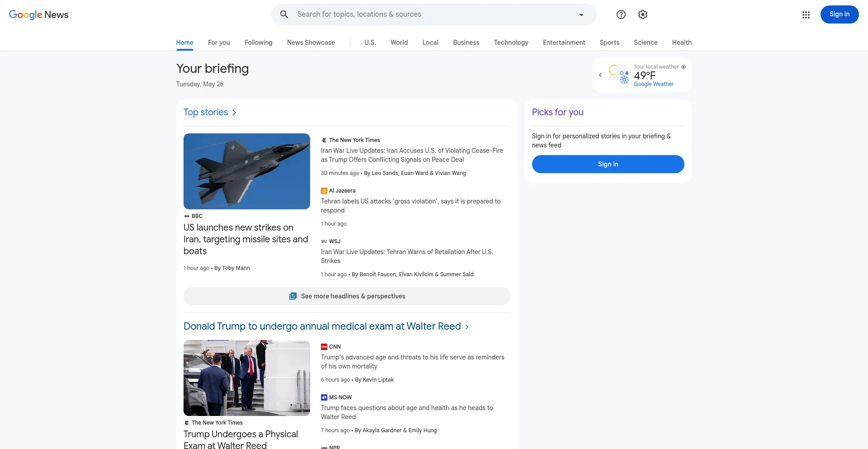868x449 pixels.
Task: Click the Google News logo
Action: click(x=39, y=14)
